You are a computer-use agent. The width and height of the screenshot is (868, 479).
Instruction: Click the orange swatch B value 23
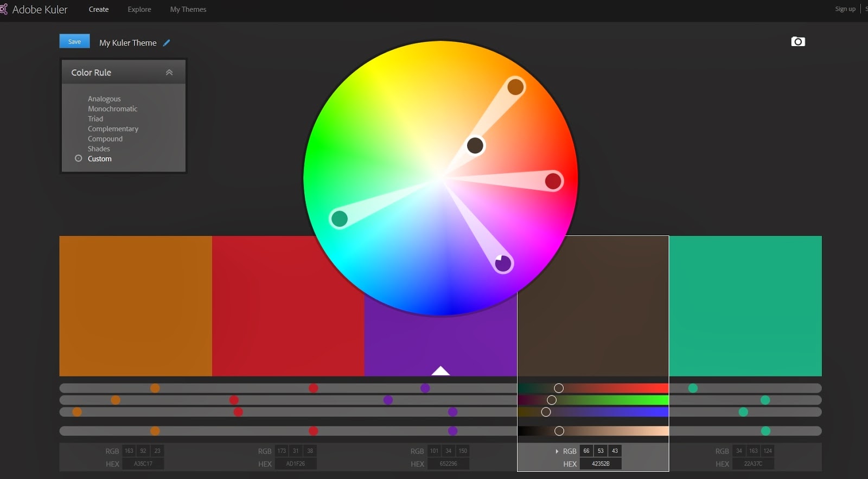click(157, 451)
